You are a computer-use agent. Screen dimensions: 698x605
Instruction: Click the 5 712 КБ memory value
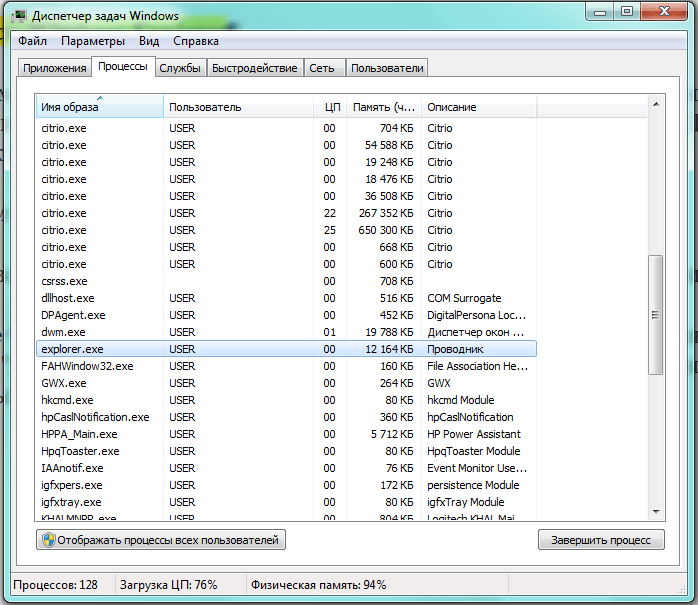pos(392,434)
